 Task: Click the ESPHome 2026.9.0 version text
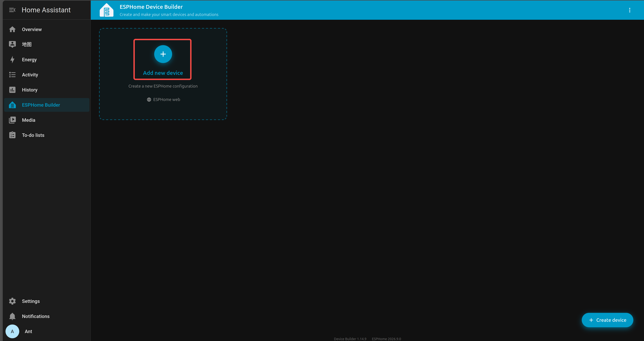(386, 339)
